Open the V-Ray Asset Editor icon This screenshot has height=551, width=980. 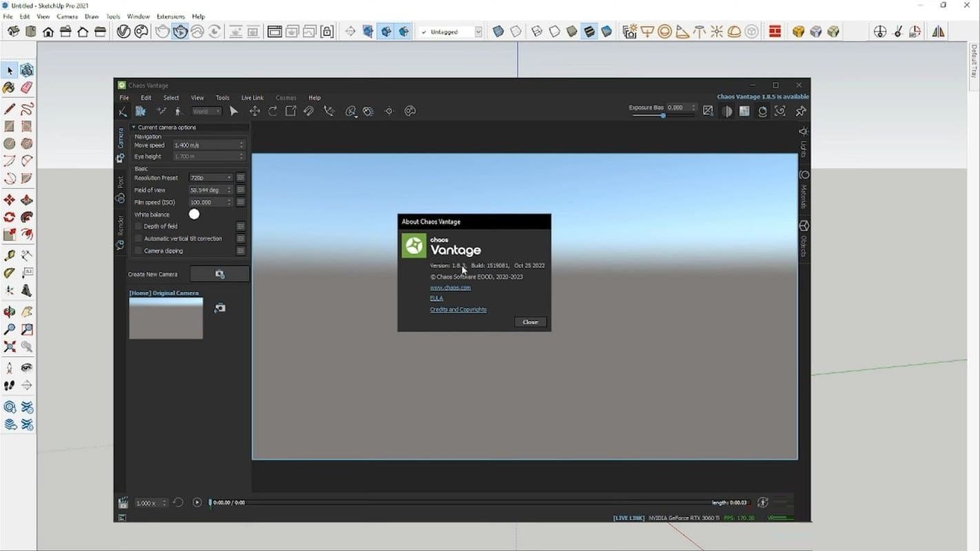click(124, 32)
